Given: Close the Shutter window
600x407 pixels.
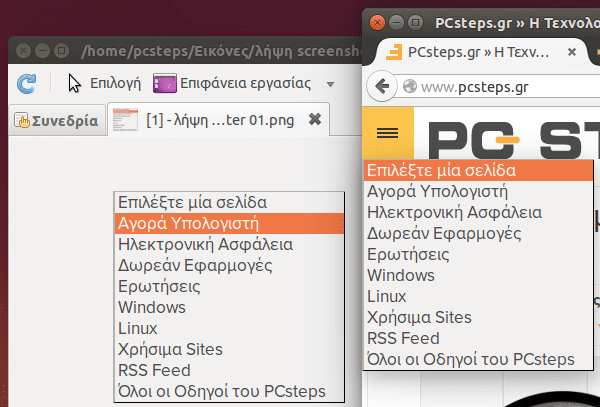Looking at the screenshot, I should [x=23, y=50].
